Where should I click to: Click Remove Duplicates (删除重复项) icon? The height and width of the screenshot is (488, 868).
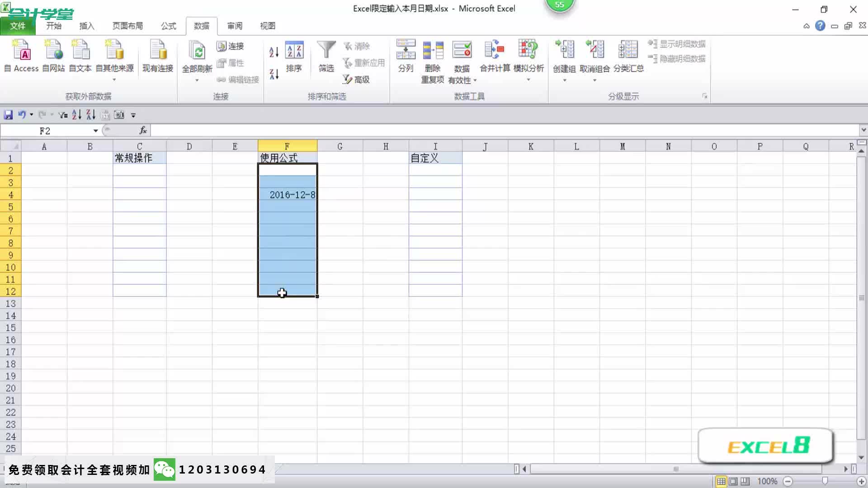433,51
